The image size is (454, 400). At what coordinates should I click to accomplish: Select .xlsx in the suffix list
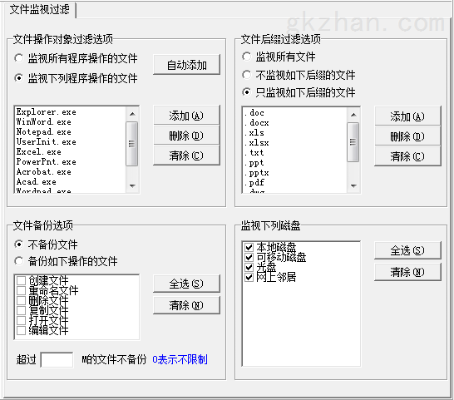point(257,143)
